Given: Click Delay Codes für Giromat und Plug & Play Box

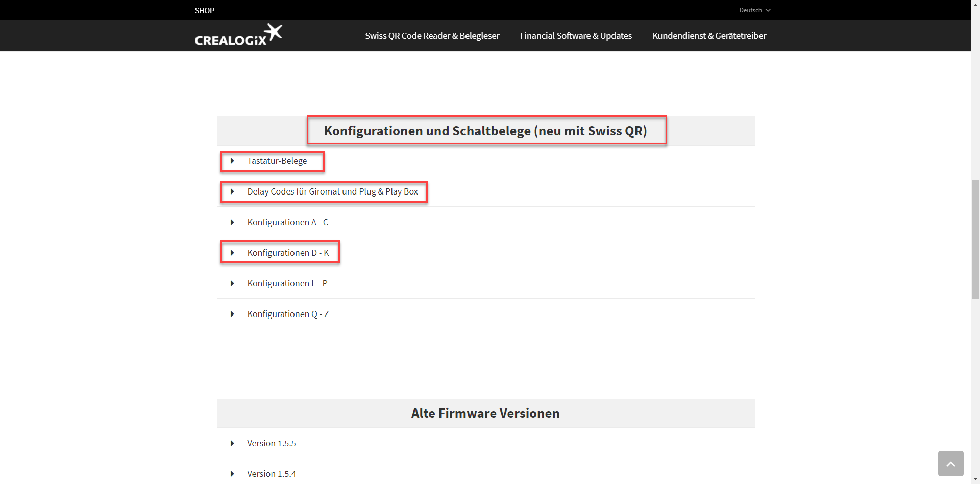Looking at the screenshot, I should point(332,191).
